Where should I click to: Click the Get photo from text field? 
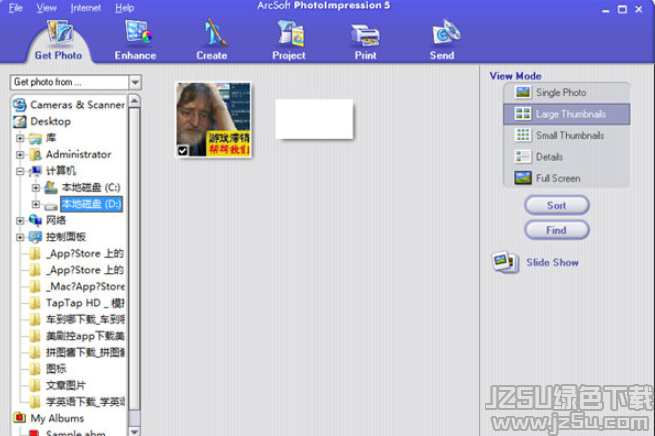coord(69,82)
